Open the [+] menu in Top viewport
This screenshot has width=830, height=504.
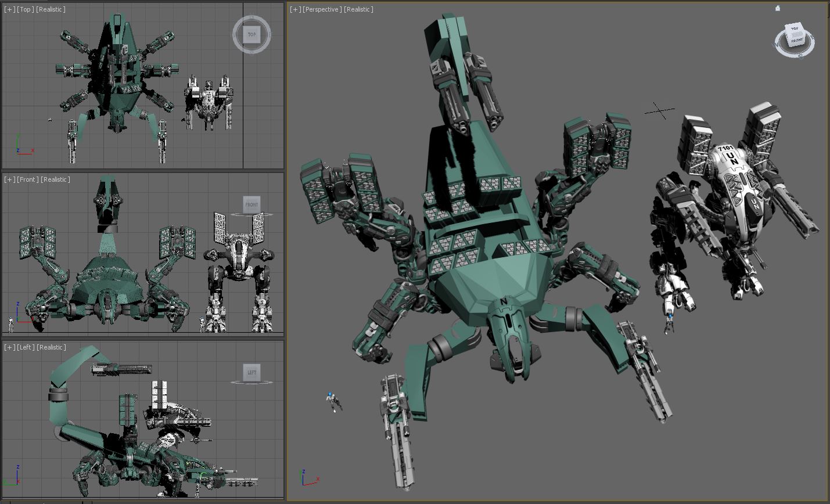[x=10, y=9]
